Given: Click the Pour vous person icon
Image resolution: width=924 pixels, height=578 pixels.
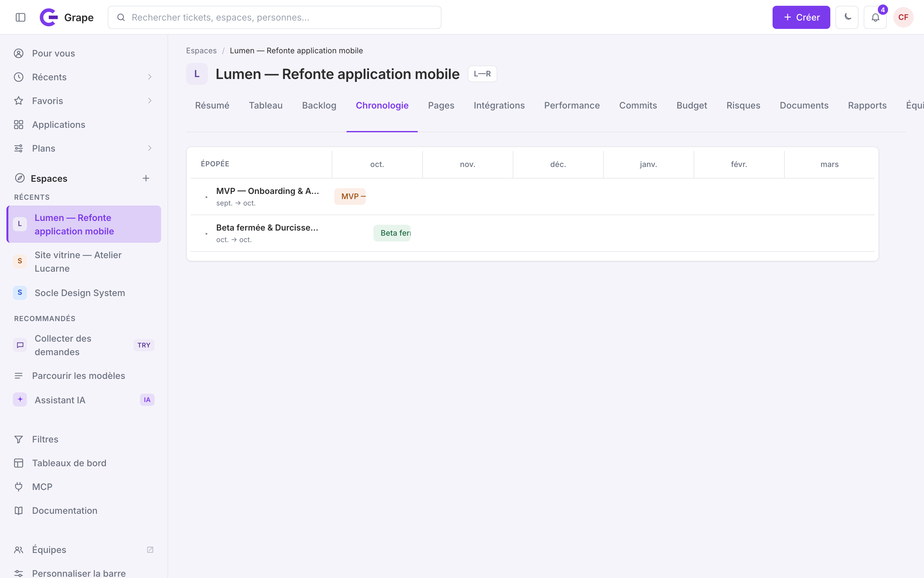Looking at the screenshot, I should tap(19, 53).
